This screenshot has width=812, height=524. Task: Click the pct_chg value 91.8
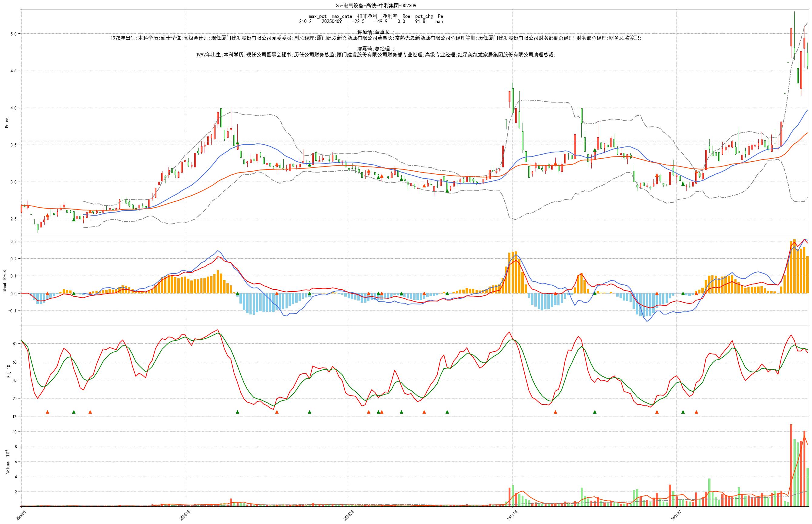point(420,22)
